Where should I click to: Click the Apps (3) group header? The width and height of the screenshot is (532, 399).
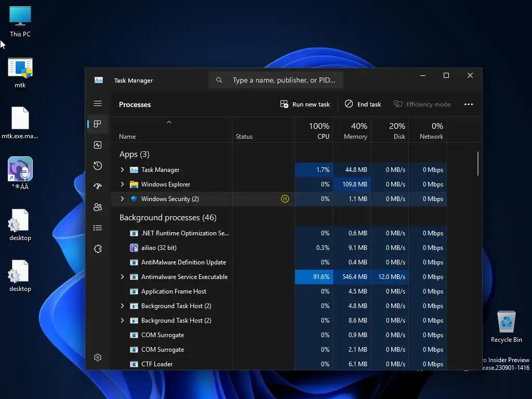pos(135,154)
